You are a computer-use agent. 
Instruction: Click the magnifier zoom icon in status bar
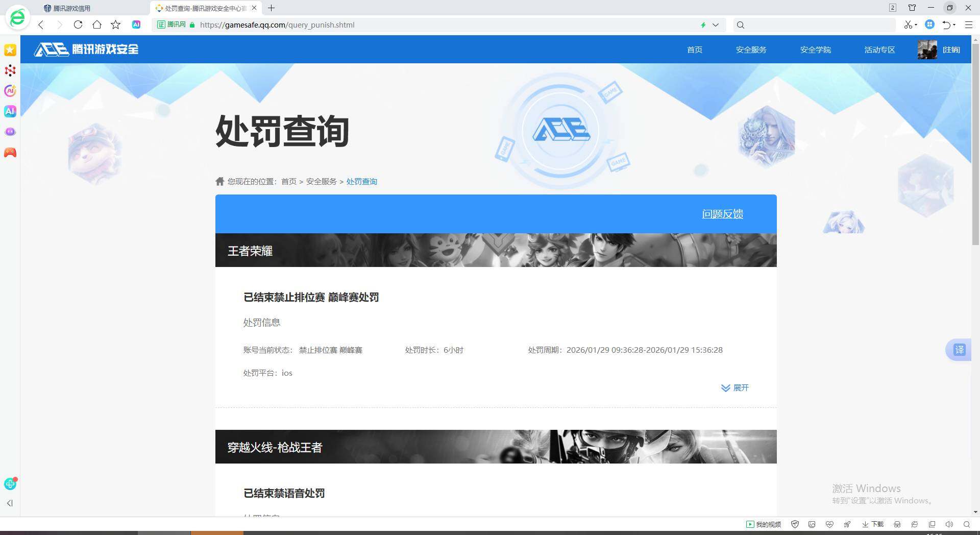point(967,524)
